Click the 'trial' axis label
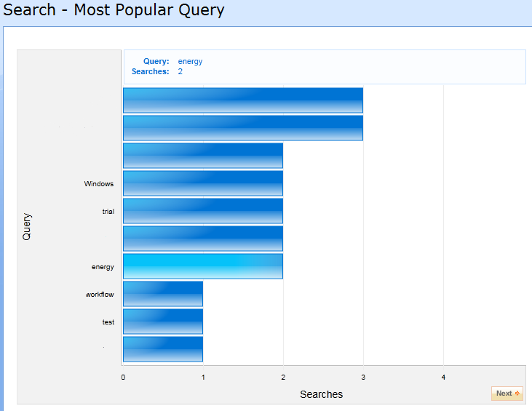 [x=108, y=211]
